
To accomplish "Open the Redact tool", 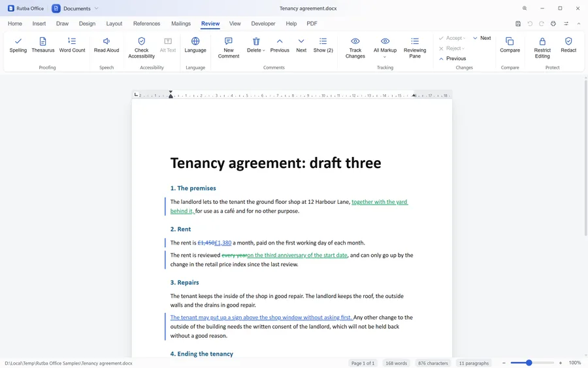I will pos(568,45).
